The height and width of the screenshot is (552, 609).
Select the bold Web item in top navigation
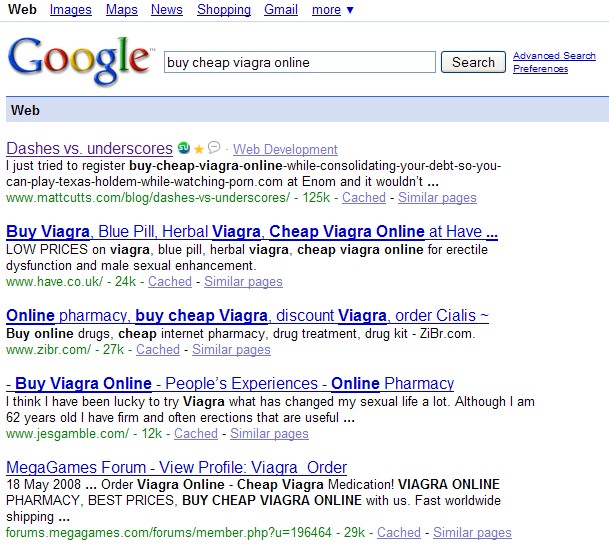click(22, 9)
